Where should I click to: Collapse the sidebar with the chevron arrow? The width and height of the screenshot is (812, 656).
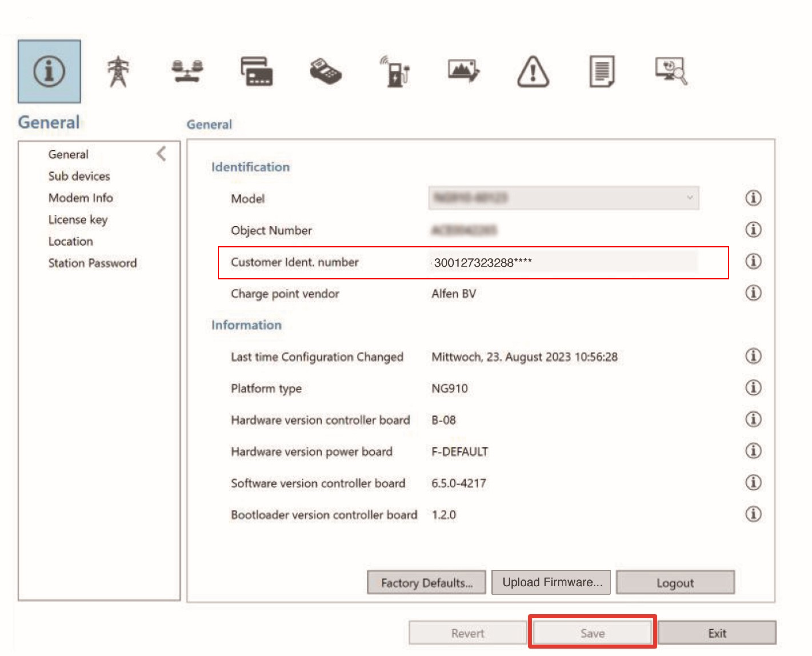[161, 154]
